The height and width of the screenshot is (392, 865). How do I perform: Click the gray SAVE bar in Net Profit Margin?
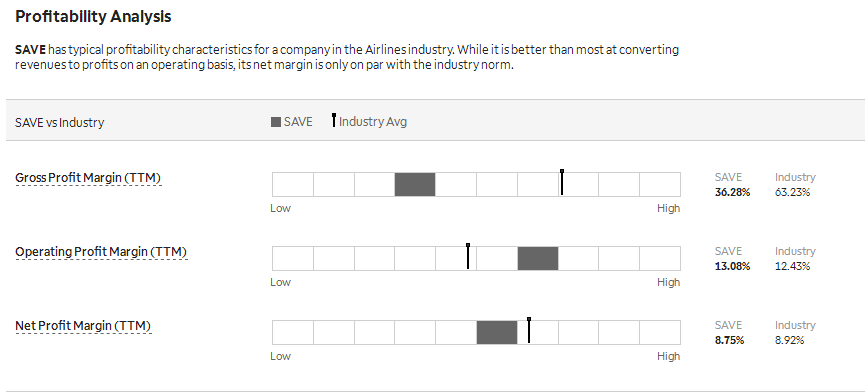[497, 332]
